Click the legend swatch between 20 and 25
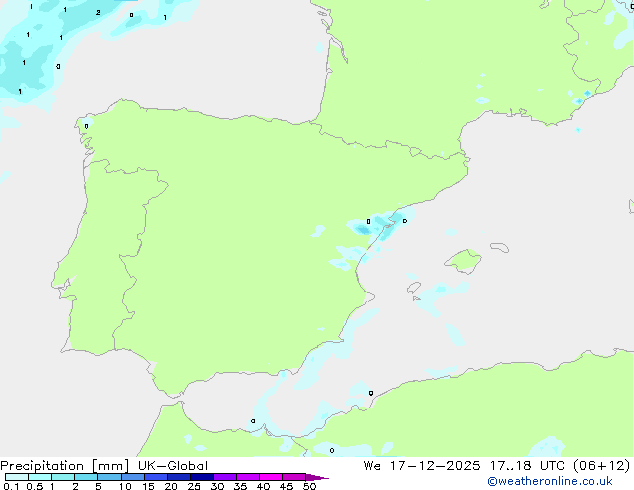This screenshot has height=490, width=634. [x=179, y=477]
